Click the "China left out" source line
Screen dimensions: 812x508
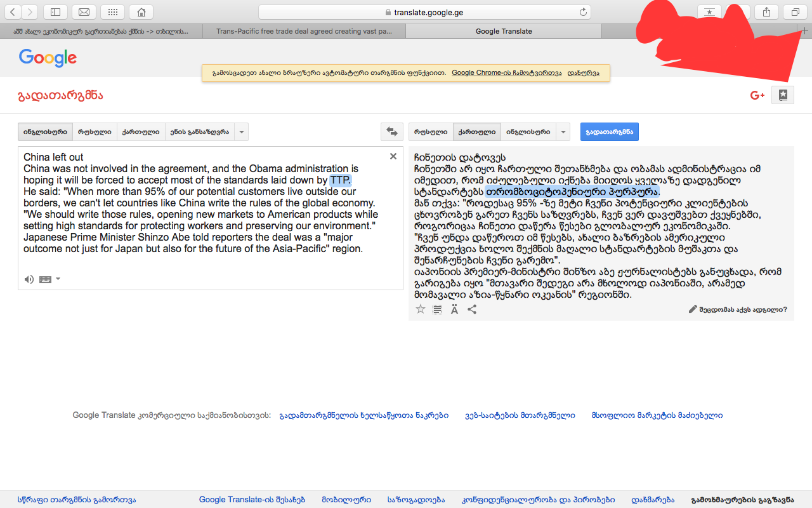coord(53,157)
